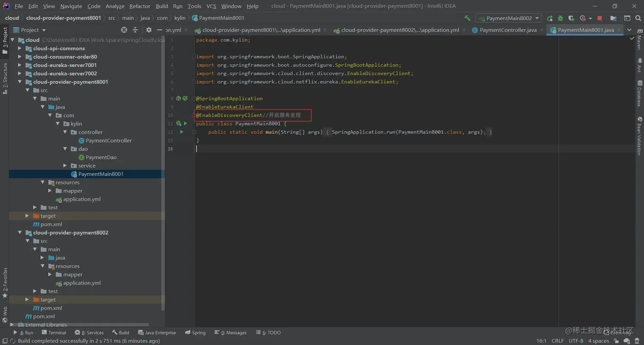
Task: Open the Messages tool window
Action: (x=230, y=333)
